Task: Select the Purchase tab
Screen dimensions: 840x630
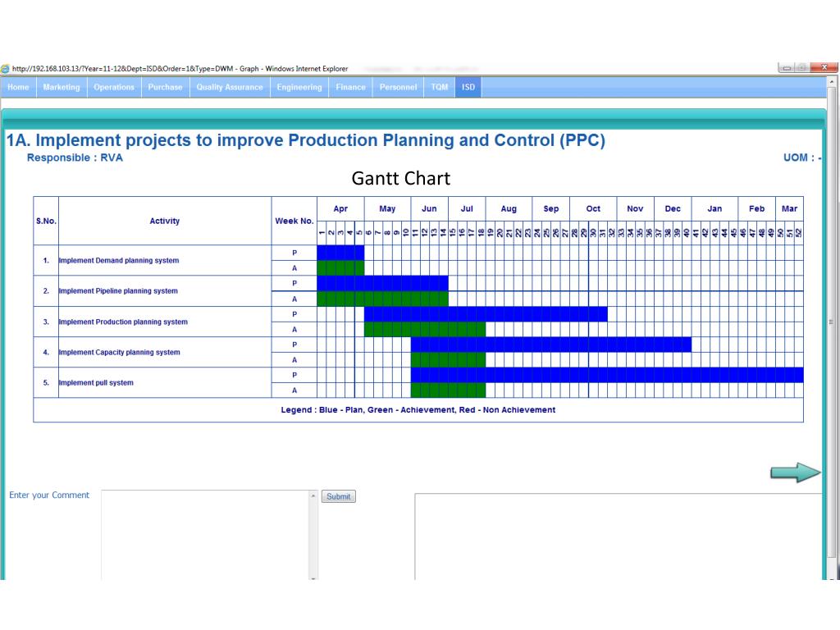Action: pos(165,87)
